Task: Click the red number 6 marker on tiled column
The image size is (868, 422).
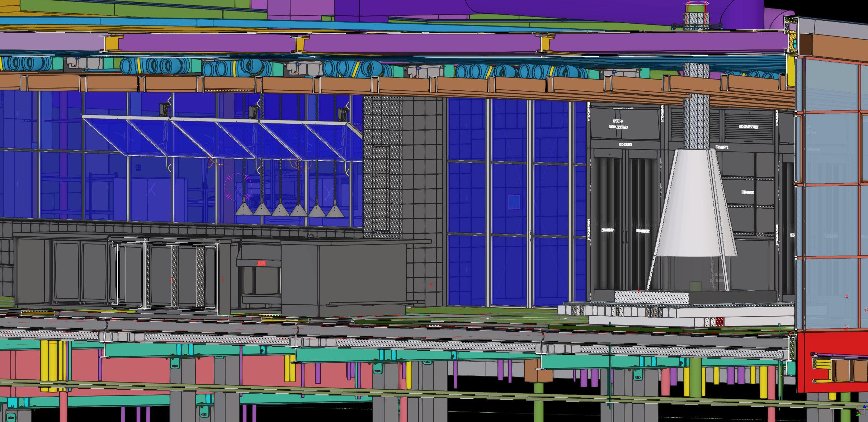Action: [x=430, y=285]
